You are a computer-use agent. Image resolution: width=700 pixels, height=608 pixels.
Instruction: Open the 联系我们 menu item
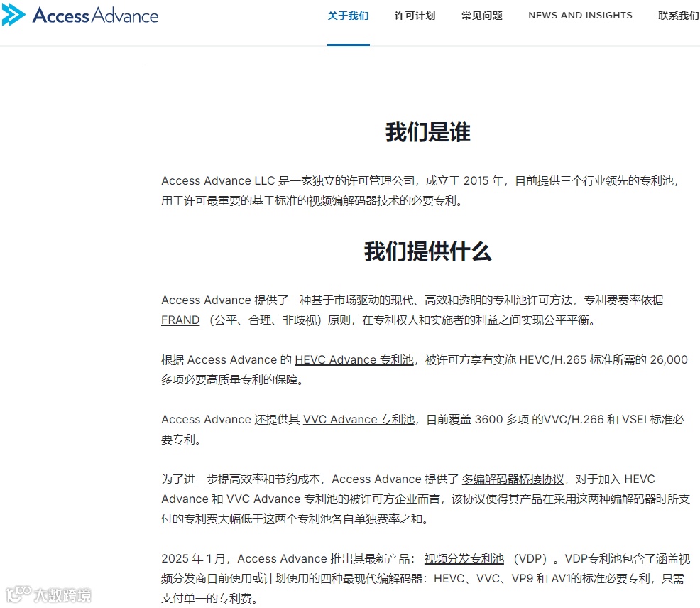click(679, 16)
